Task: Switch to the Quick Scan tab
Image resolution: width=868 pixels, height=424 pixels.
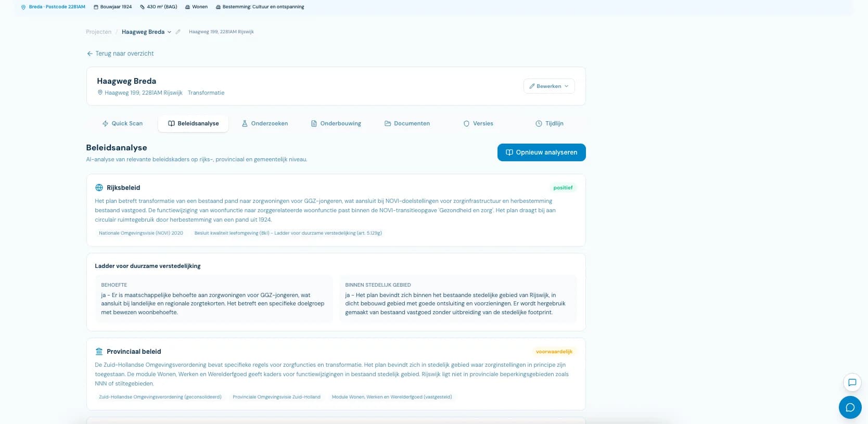Action: [122, 123]
